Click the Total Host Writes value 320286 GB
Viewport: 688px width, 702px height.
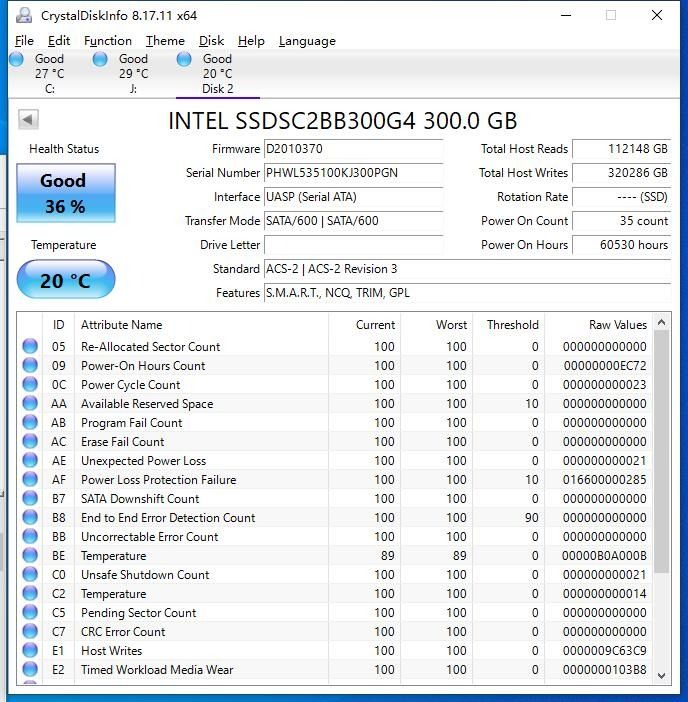point(622,173)
